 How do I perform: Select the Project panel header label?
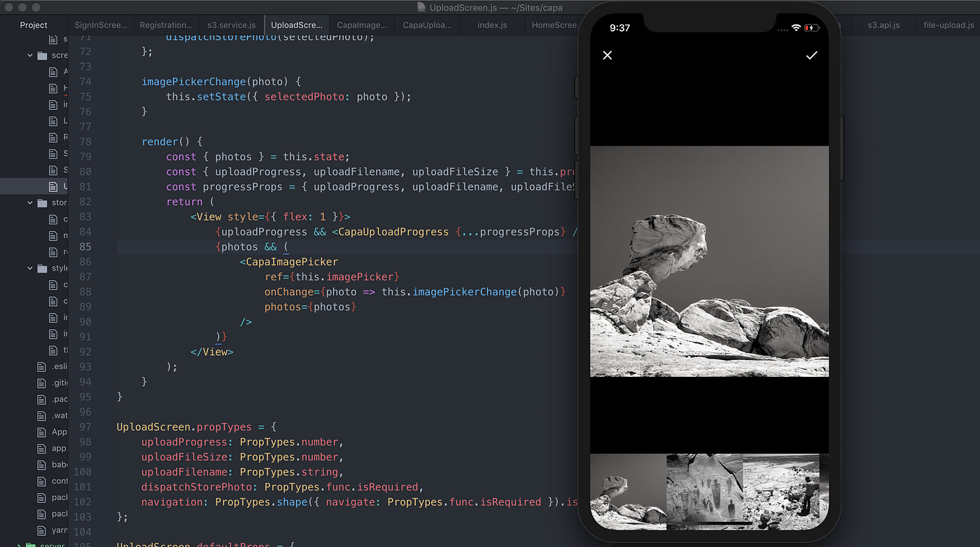33,25
